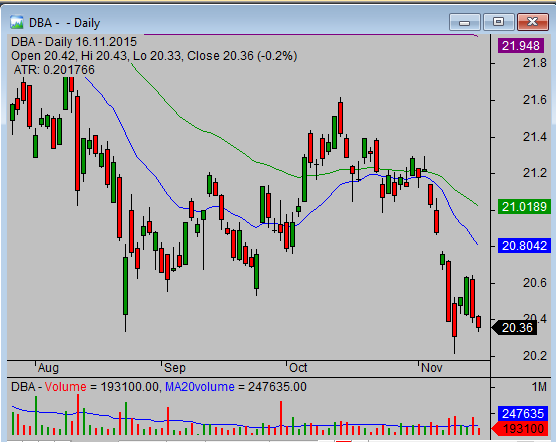The width and height of the screenshot is (556, 442).
Task: Click the black 20.36 last price marker
Action: (x=515, y=328)
